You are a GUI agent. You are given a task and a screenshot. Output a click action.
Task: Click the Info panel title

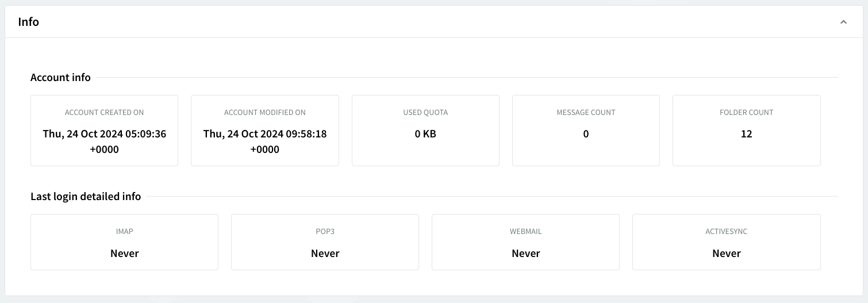coord(29,22)
